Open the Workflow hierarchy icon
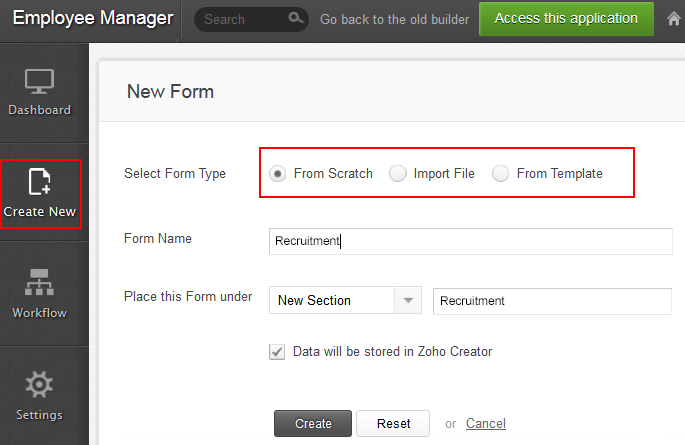This screenshot has width=685, height=445. [x=40, y=284]
